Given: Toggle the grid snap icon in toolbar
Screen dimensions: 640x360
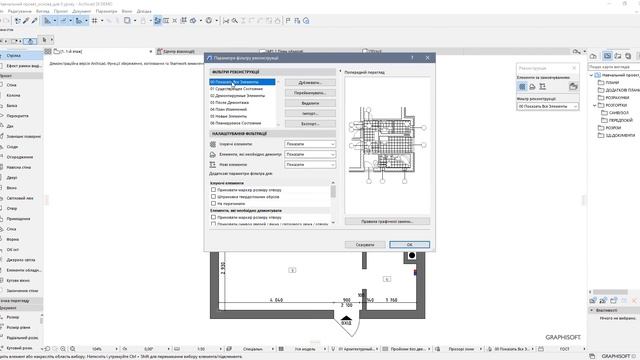Looking at the screenshot, I should point(95,21).
